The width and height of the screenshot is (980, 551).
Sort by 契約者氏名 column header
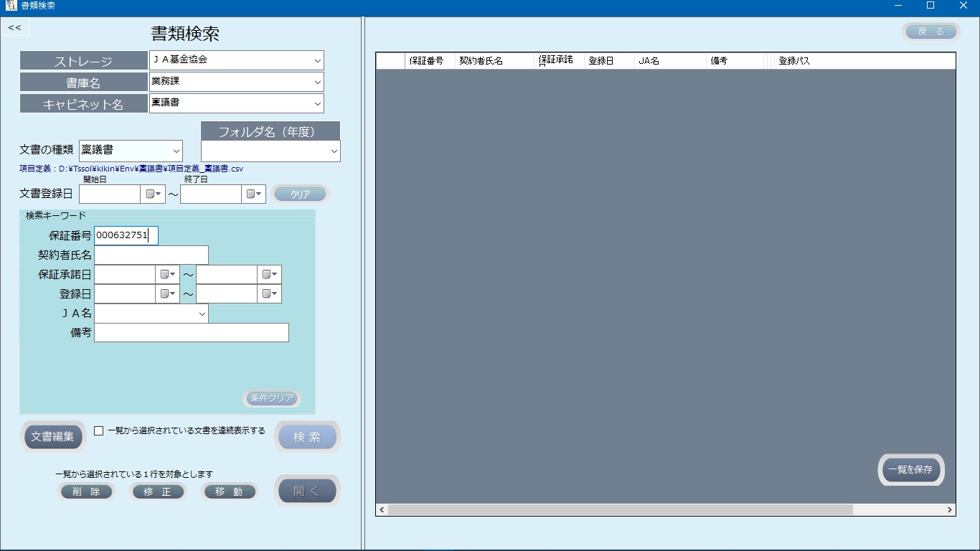pos(495,61)
